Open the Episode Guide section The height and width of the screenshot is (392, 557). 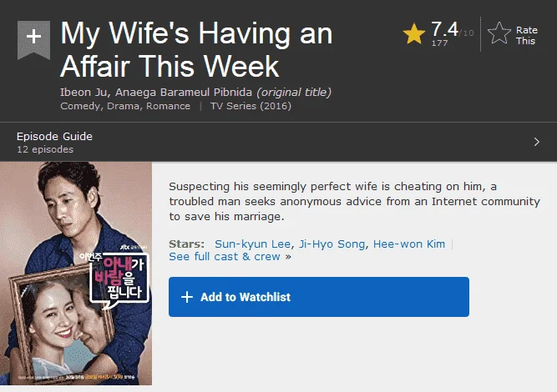tap(279, 143)
